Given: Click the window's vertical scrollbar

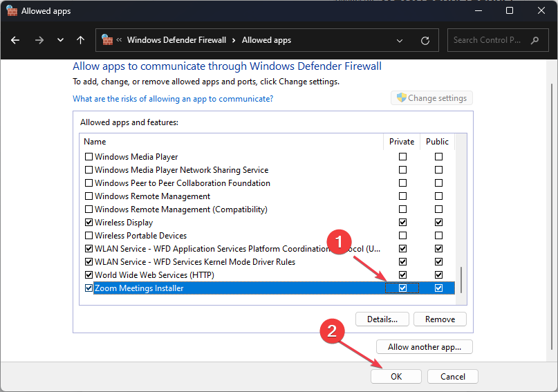Looking at the screenshot, I should pyautogui.click(x=552, y=216).
